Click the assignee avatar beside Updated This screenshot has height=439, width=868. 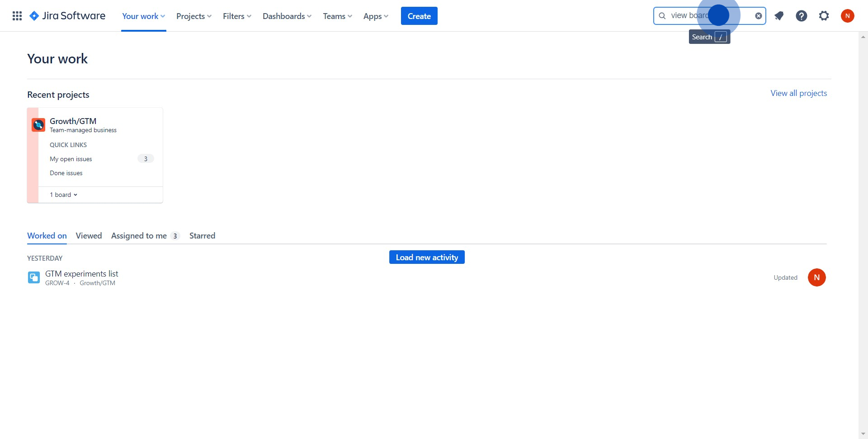pos(816,277)
